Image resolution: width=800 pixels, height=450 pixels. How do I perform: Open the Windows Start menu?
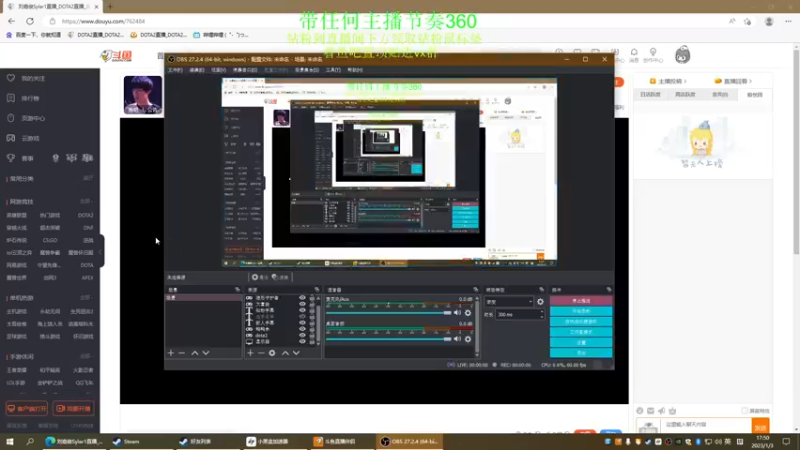coord(10,441)
